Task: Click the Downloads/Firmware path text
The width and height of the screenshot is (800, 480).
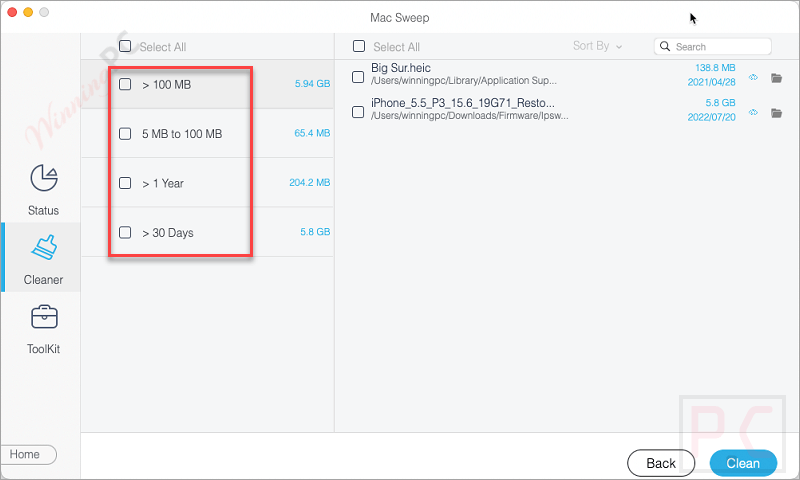Action: tap(469, 116)
